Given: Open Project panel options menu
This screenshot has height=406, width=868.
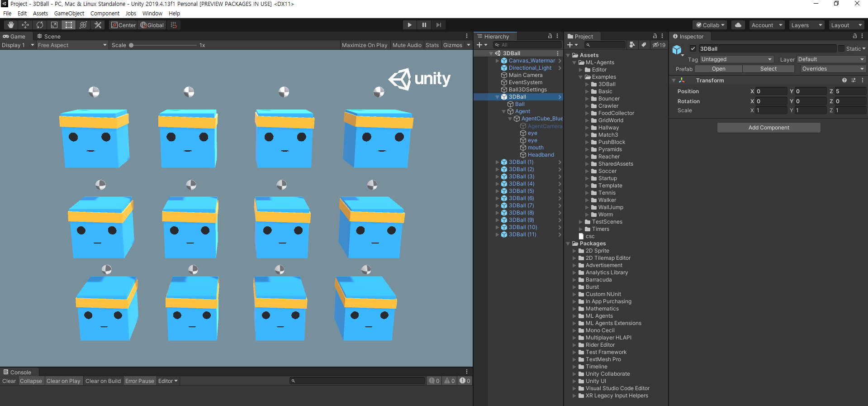Looking at the screenshot, I should (x=662, y=36).
